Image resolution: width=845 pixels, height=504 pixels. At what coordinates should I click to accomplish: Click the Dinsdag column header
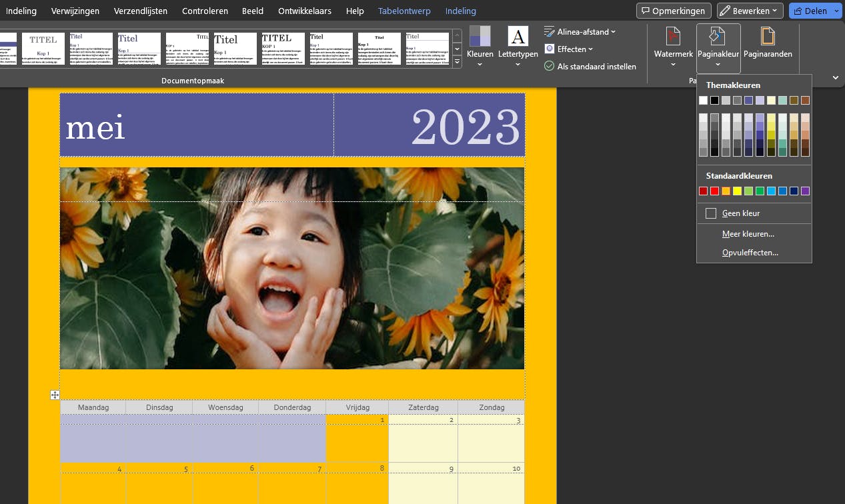tap(159, 407)
